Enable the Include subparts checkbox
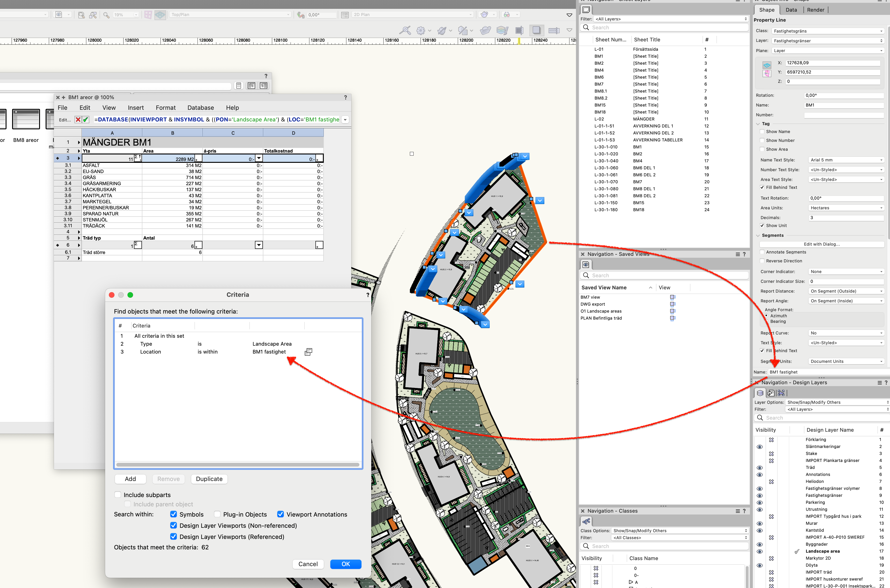Screen dimensions: 890x588 tap(118, 494)
